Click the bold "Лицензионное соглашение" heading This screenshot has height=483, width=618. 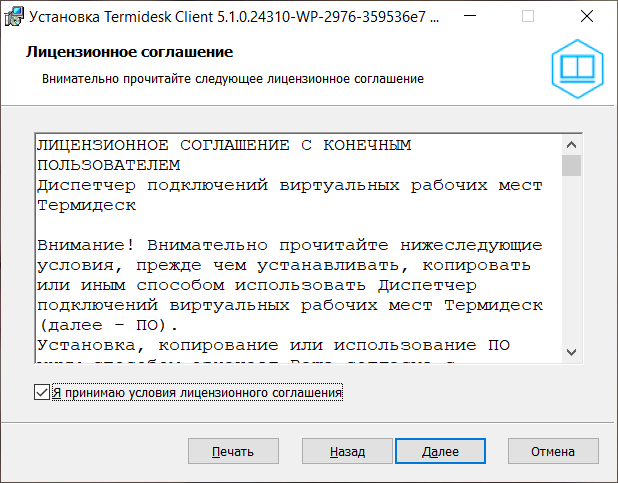point(129,52)
